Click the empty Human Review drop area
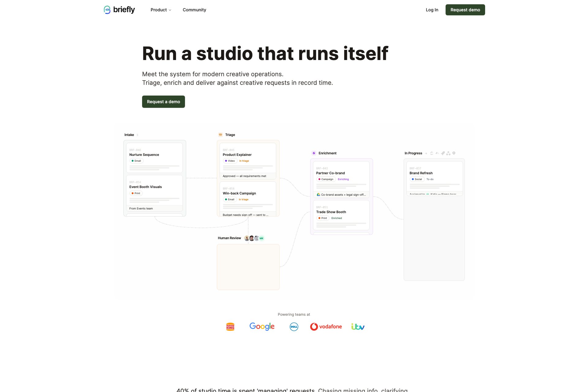Screen dimensions: 588x392 [x=248, y=267]
